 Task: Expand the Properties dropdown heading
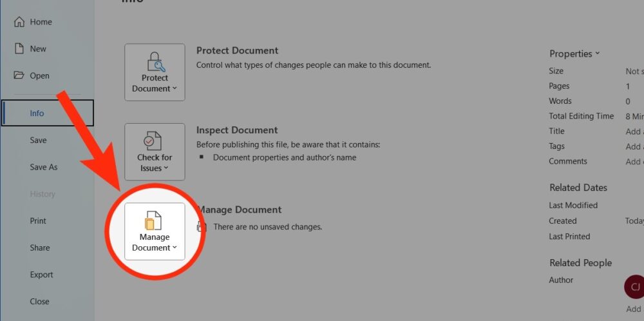click(574, 54)
